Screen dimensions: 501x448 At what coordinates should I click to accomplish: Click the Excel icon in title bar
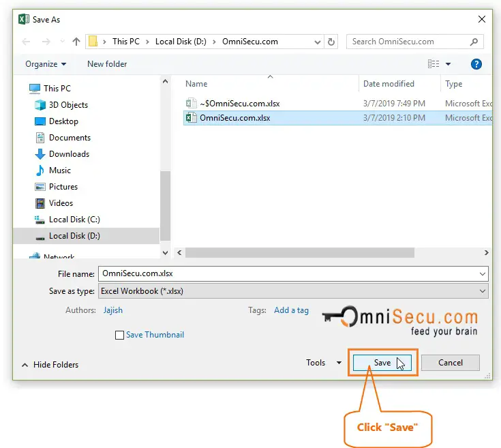tap(24, 19)
